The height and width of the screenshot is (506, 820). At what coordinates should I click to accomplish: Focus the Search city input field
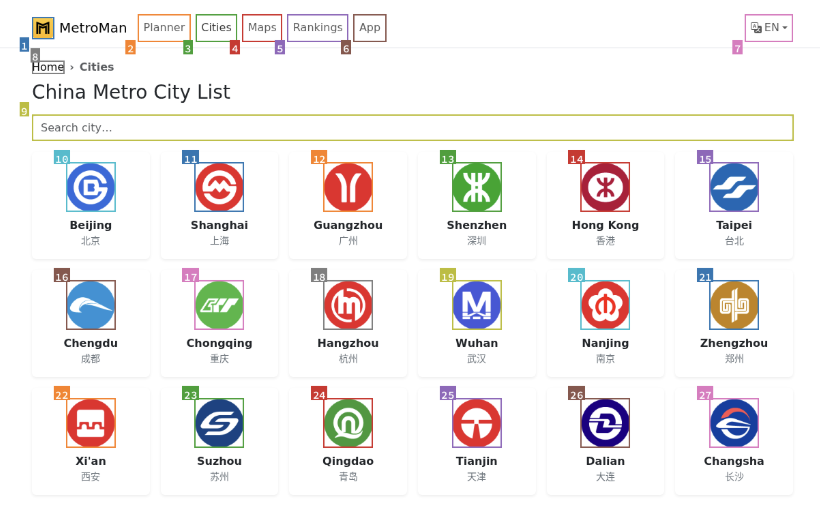pos(412,128)
